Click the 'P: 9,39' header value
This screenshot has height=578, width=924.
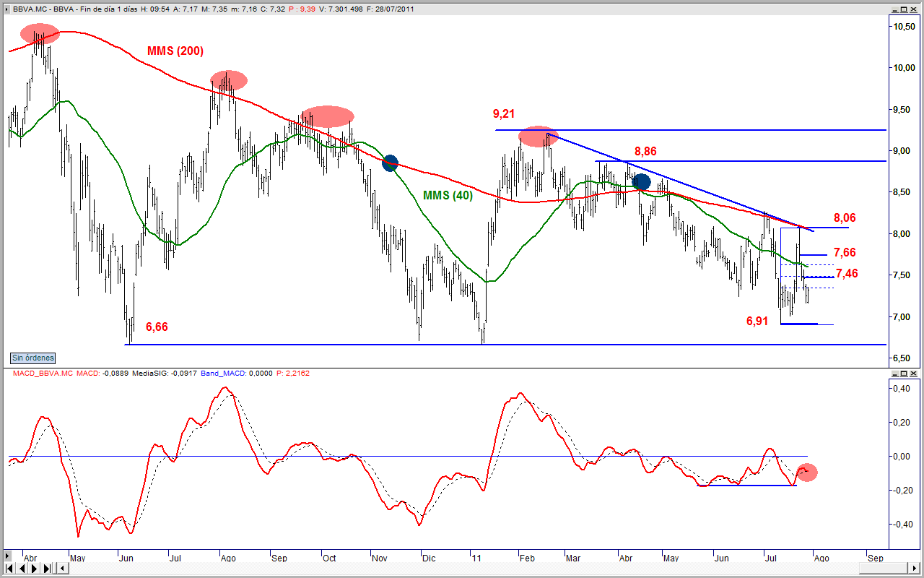tap(302, 9)
